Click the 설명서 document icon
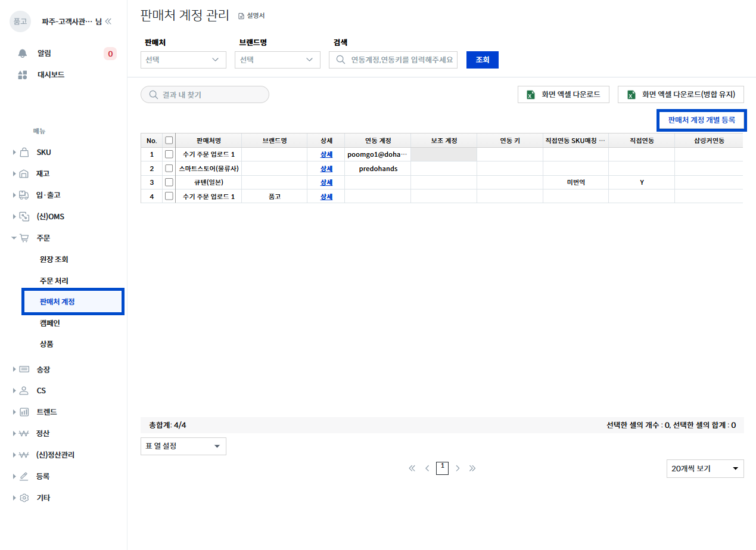The height and width of the screenshot is (550, 756). click(x=241, y=16)
